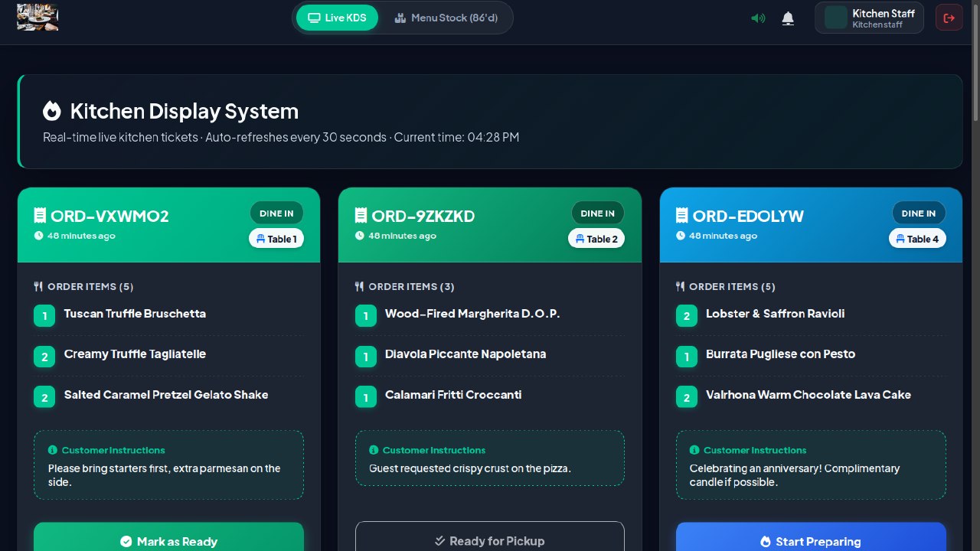Click the receipt icon on ORD-VXWMO2

click(x=41, y=216)
